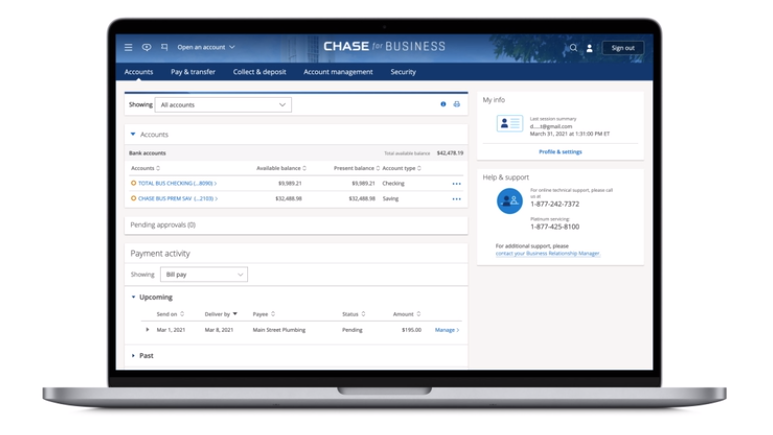The image size is (773, 435).
Task: Sort by Available balance column
Action: click(x=281, y=168)
